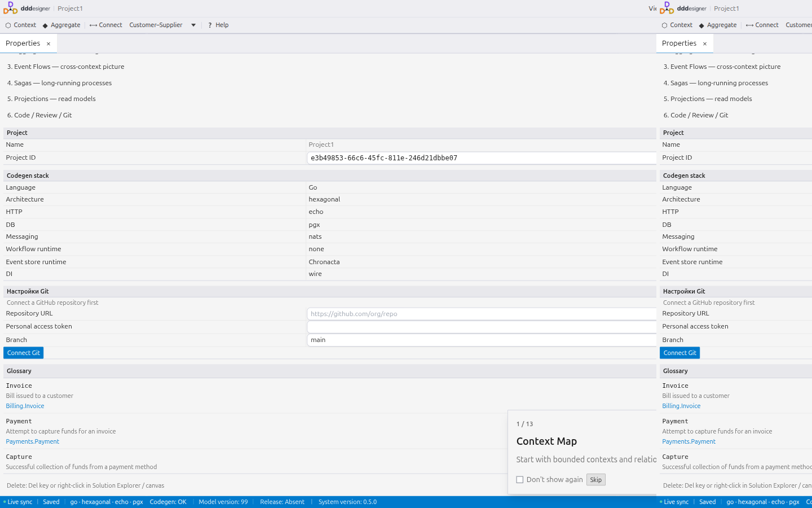Click the '1 / 13' tour step counter
This screenshot has height=508, width=812.
(525, 424)
